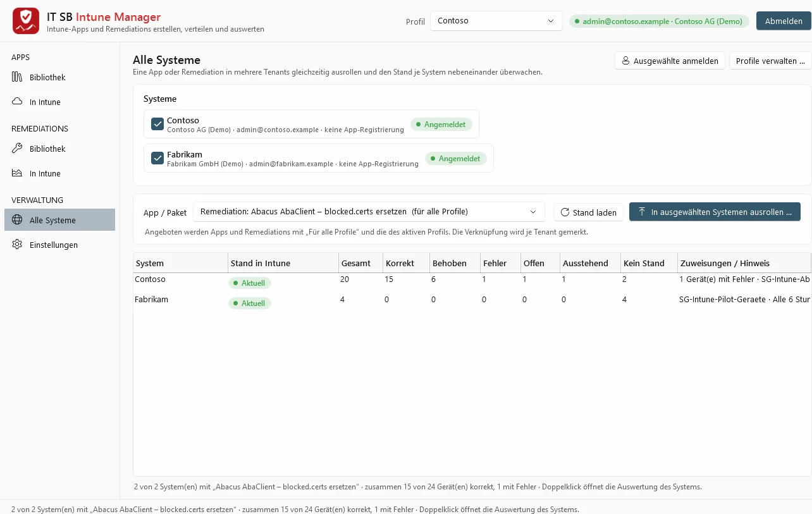Image resolution: width=812 pixels, height=514 pixels.
Task: Sort by the Gesamt column header
Action: [360, 263]
